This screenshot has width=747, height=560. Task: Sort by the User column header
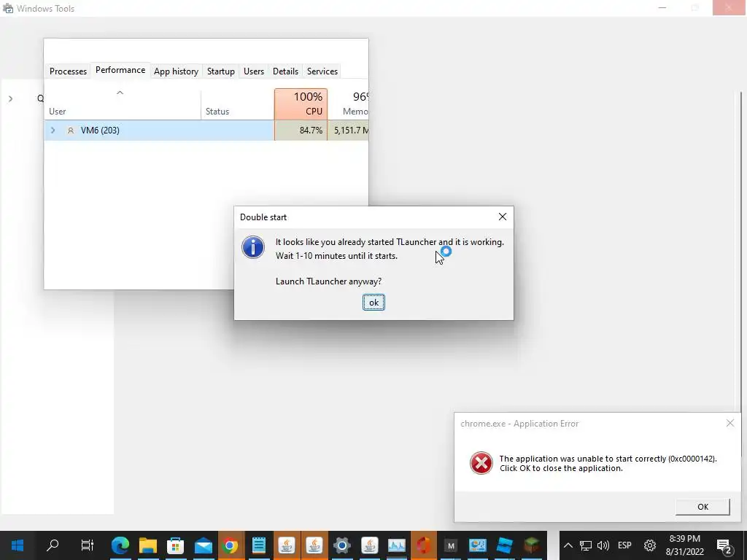[x=122, y=104]
